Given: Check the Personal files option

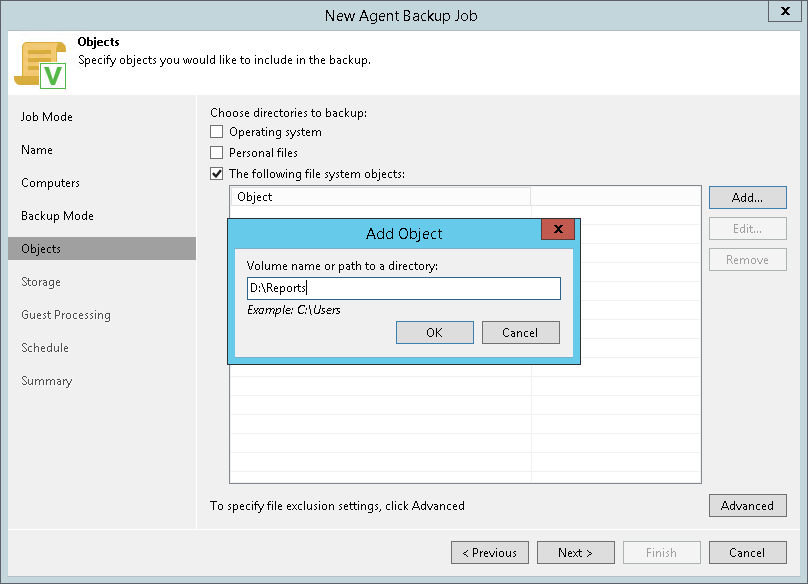Looking at the screenshot, I should pos(217,153).
